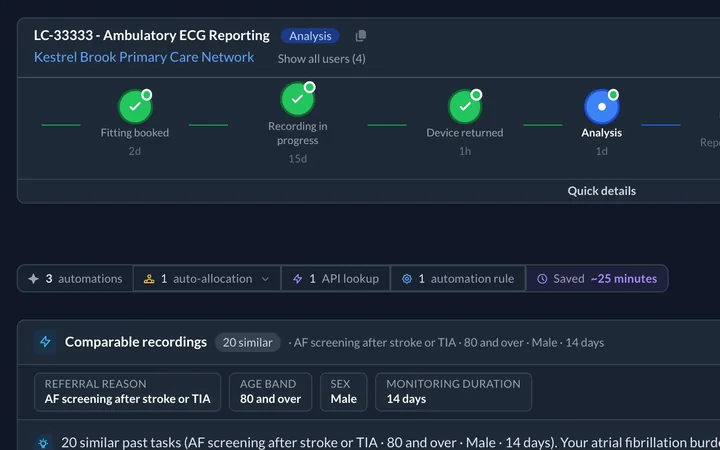Click the 2d duration under Fitting booked
720x450 pixels.
pos(135,151)
